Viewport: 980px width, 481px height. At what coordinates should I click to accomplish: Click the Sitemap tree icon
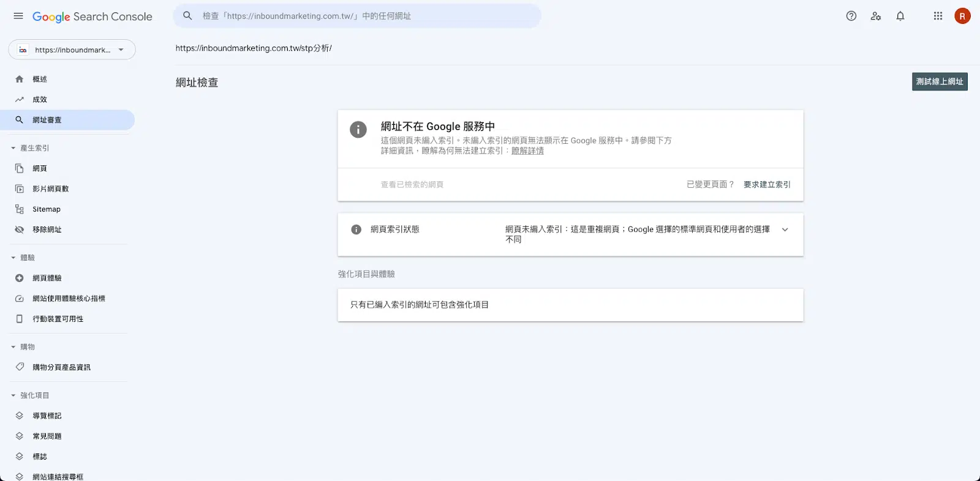click(x=20, y=209)
